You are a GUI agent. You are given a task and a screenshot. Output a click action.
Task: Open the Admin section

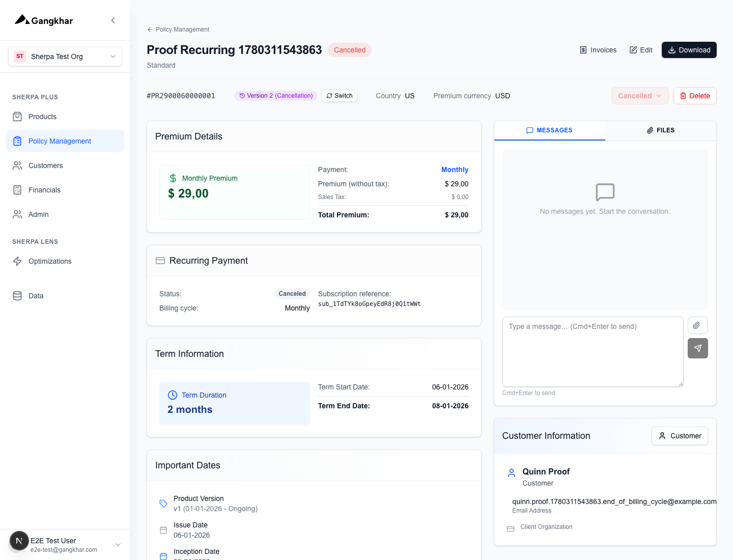click(65, 214)
